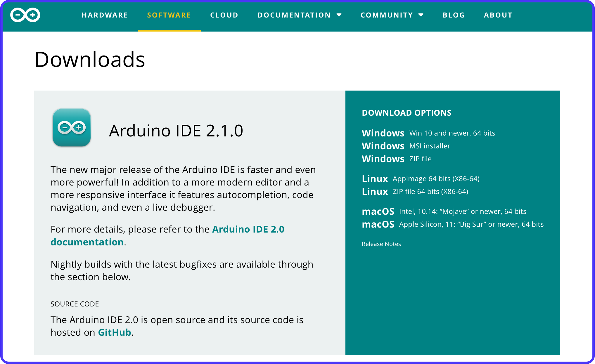Visit the GitHub source code link
Image resolution: width=595 pixels, height=364 pixels.
click(x=114, y=332)
